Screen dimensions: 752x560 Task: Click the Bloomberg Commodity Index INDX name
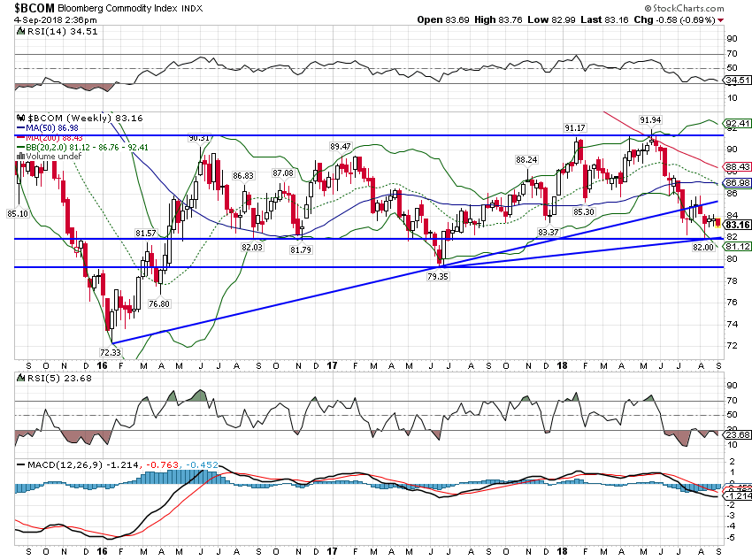pos(130,9)
